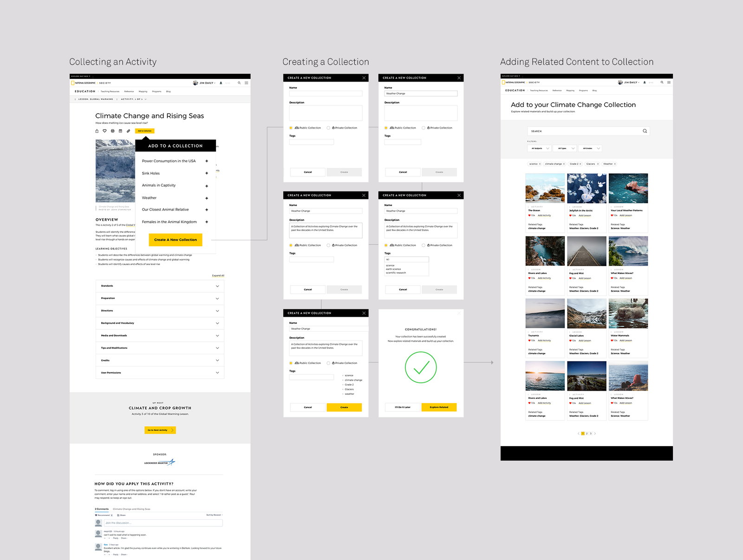Remove the Glaciers filter tag

[x=598, y=164]
